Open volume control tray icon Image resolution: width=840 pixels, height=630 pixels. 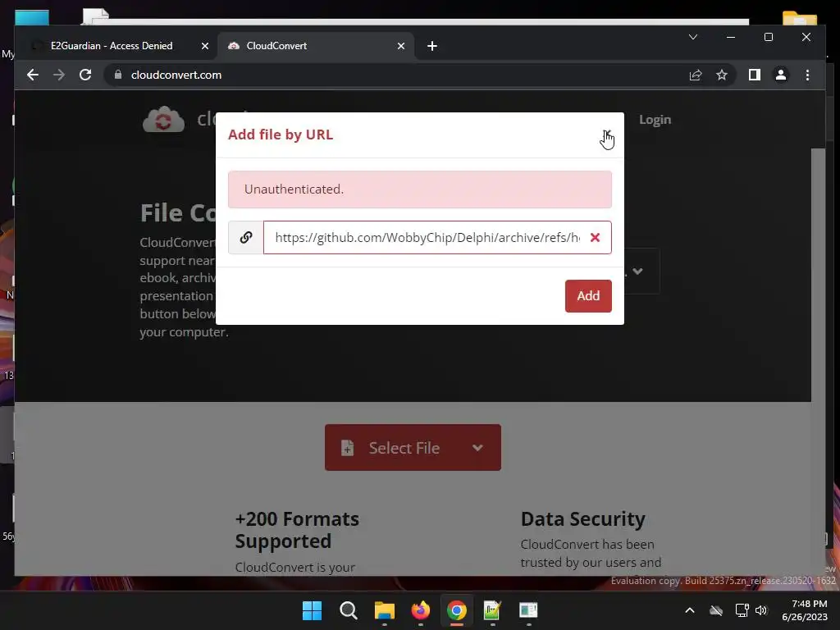[761, 610]
